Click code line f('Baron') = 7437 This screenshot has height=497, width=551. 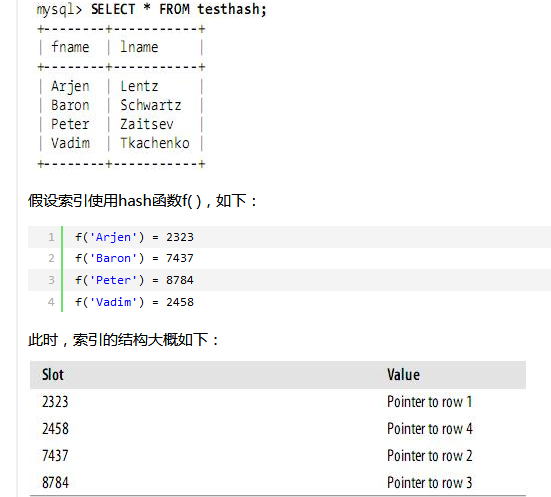(x=134, y=258)
